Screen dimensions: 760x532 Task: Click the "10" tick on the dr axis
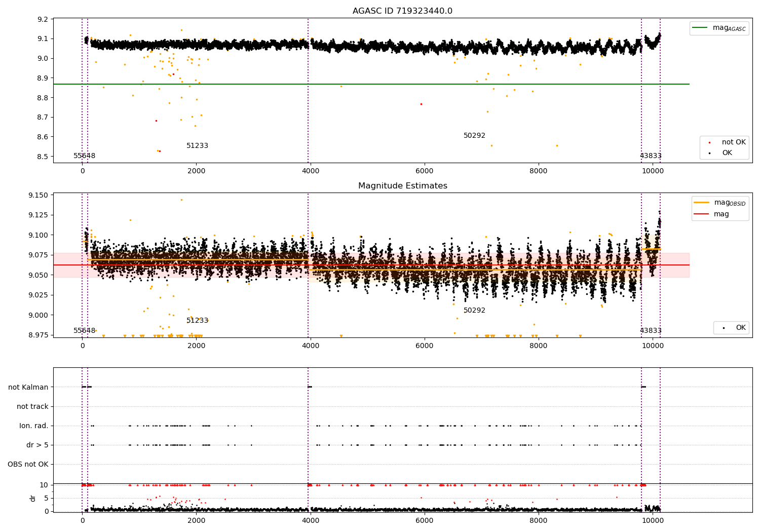coord(44,485)
